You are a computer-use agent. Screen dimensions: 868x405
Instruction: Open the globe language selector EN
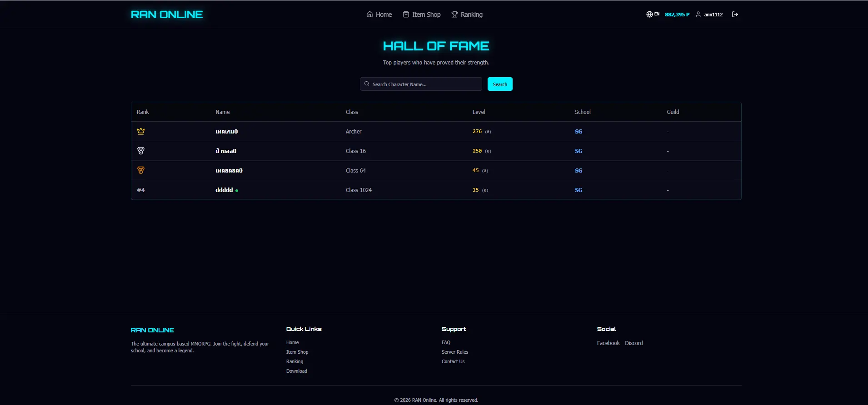coord(653,15)
